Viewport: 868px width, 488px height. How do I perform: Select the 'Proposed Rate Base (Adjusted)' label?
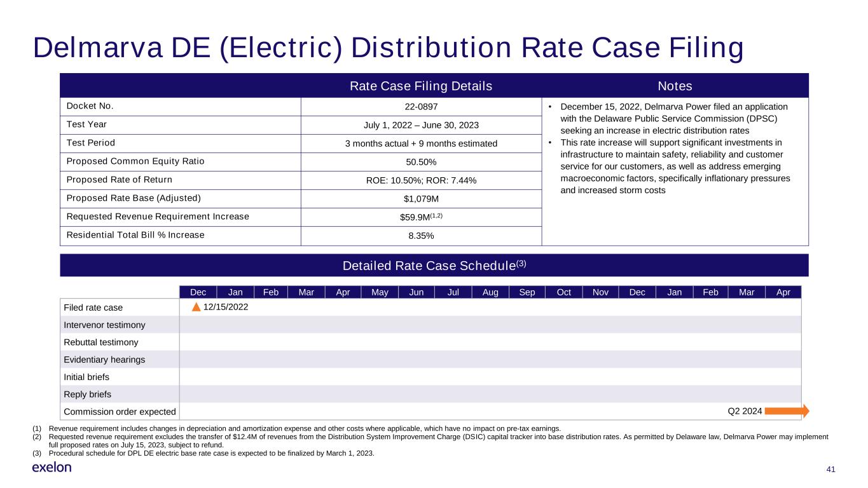pos(134,198)
